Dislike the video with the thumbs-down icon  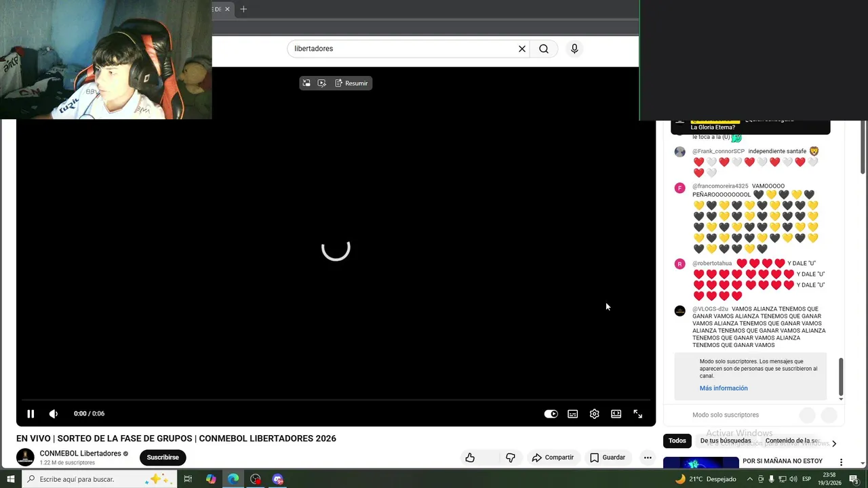click(511, 457)
